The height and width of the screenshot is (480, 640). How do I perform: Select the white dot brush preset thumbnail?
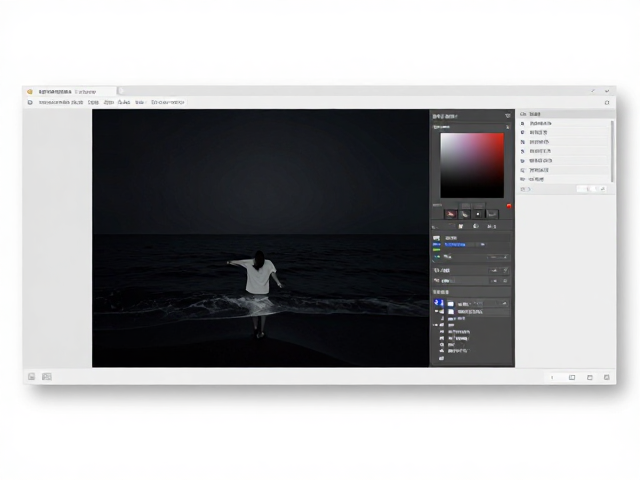[x=478, y=214]
